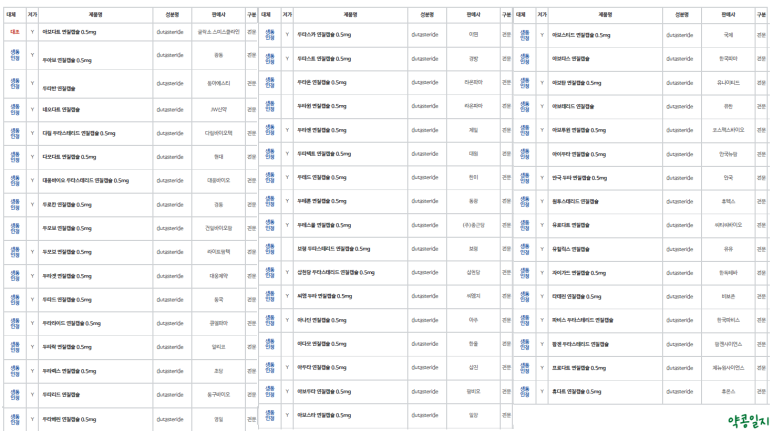Open 생동인정 link for 보령 두타스테리드

270,249
